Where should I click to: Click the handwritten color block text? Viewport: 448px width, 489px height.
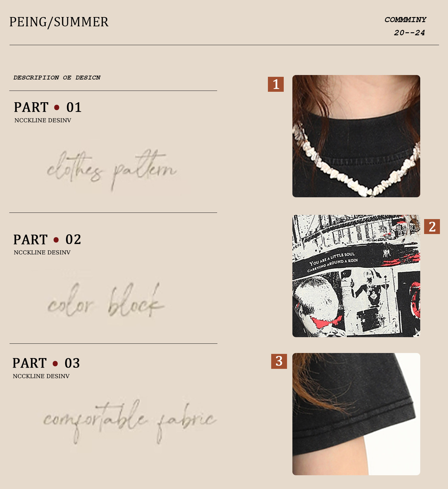pyautogui.click(x=106, y=300)
